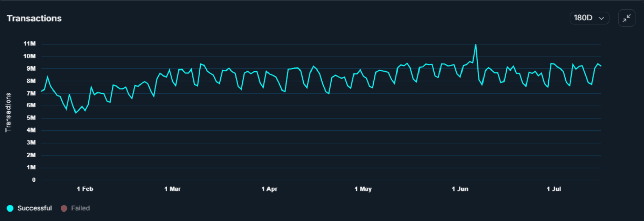Click the cyan Successful legend dot
The image size is (644, 221).
point(10,208)
